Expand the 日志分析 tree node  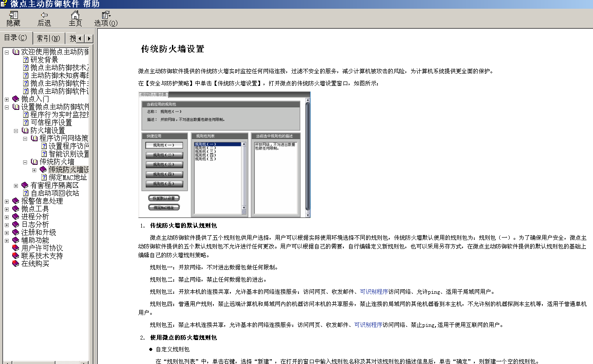(7, 225)
